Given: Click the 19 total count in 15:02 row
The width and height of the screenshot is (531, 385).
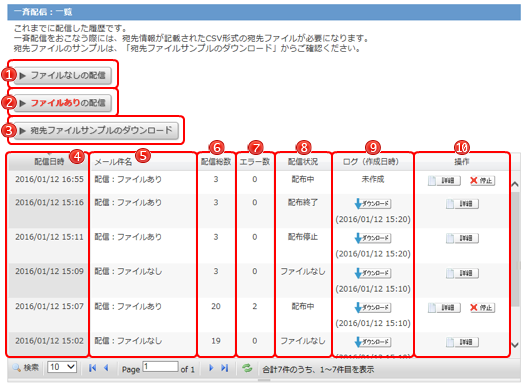Looking at the screenshot, I should [x=216, y=341].
